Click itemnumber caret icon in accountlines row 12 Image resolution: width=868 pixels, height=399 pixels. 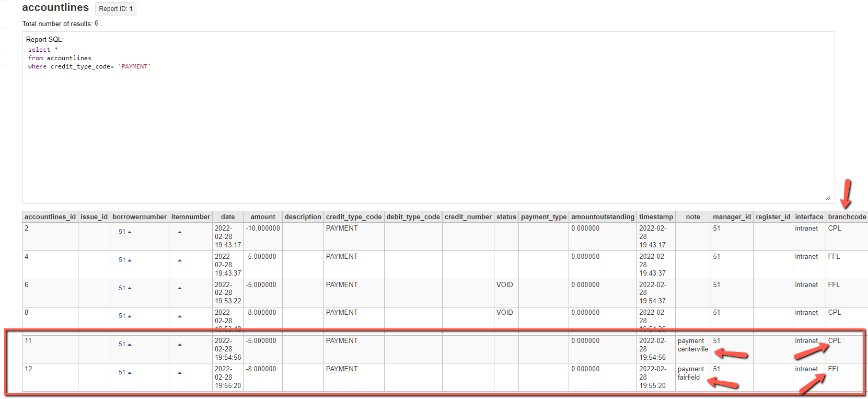tap(180, 373)
